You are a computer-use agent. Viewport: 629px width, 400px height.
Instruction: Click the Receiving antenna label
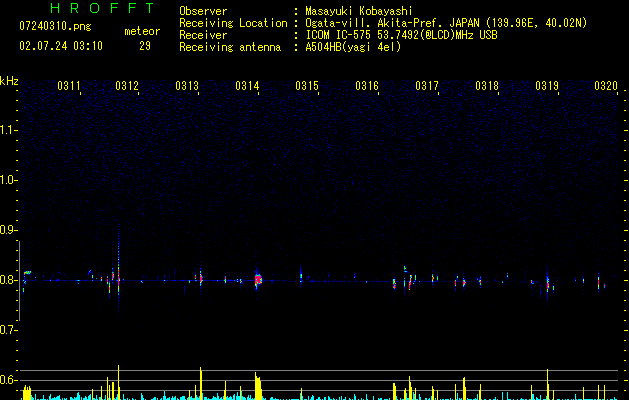tap(230, 47)
